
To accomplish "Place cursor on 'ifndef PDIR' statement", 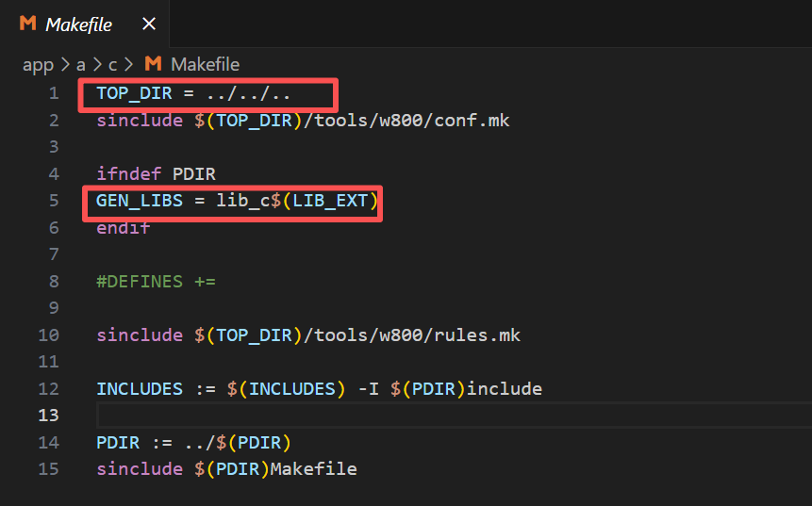I will pyautogui.click(x=156, y=174).
